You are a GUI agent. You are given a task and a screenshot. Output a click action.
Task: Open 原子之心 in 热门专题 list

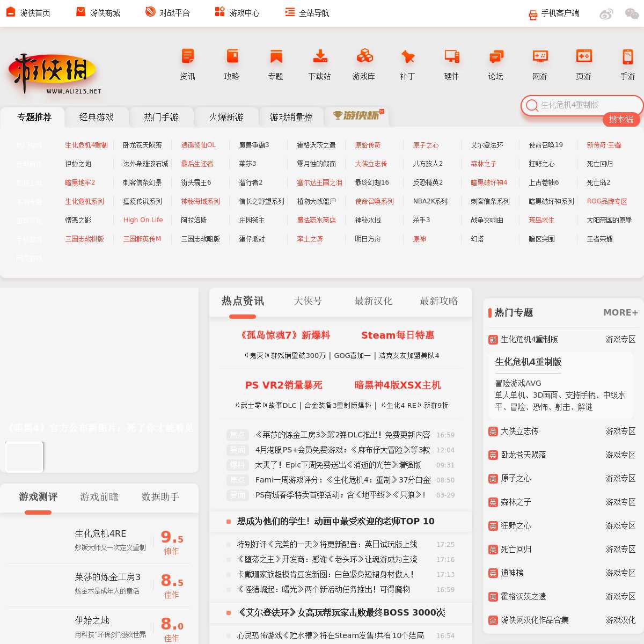coord(516,479)
